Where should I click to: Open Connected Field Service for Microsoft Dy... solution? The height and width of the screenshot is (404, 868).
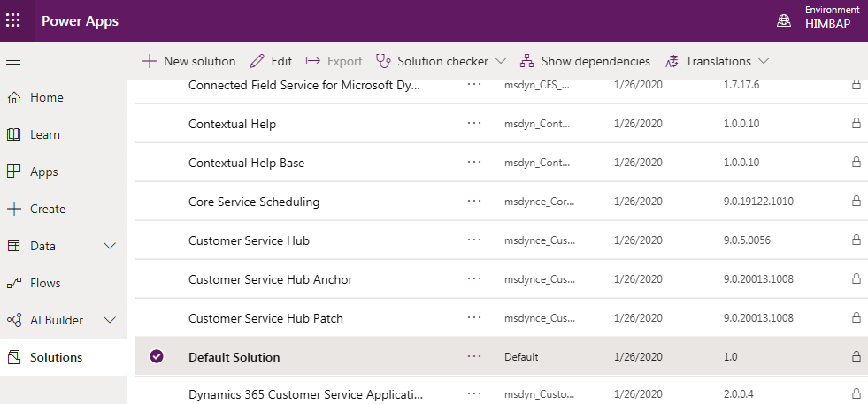point(304,86)
